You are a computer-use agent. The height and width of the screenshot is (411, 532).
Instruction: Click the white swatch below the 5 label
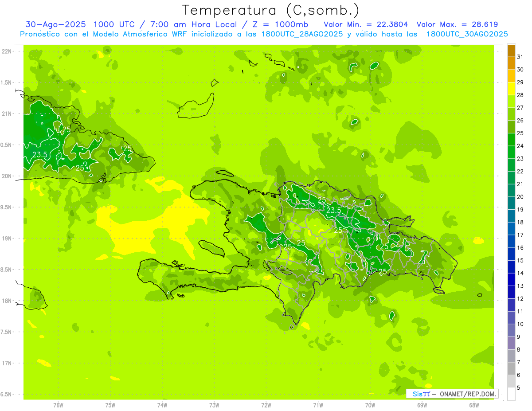[x=511, y=394]
